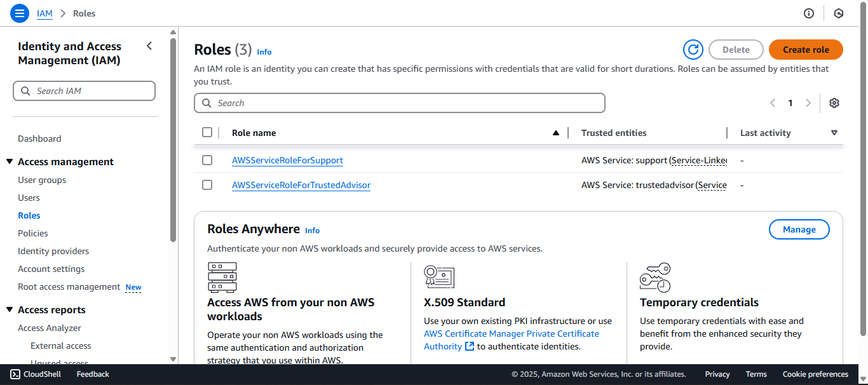Open Root access management page
Screen dimensions: 868x385
pos(69,287)
